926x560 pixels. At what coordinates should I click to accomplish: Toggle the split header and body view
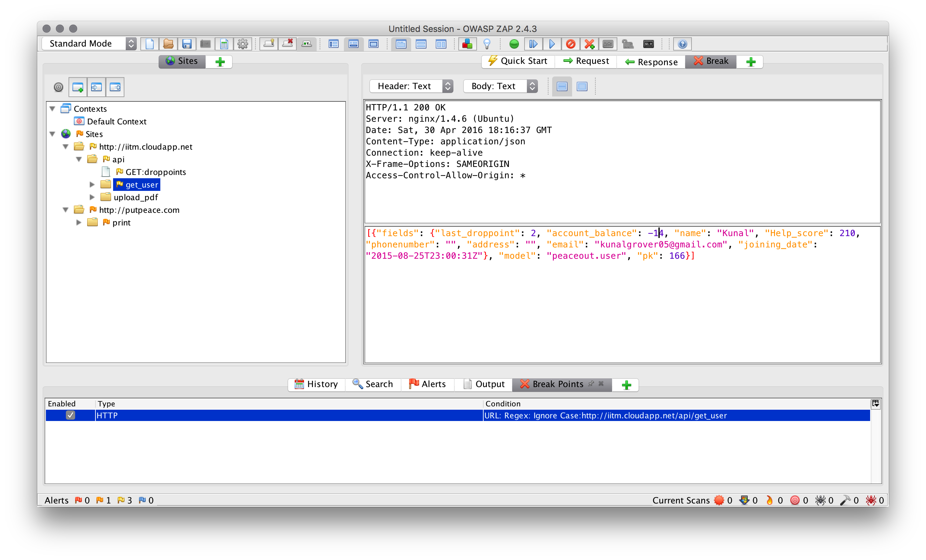pyautogui.click(x=562, y=86)
